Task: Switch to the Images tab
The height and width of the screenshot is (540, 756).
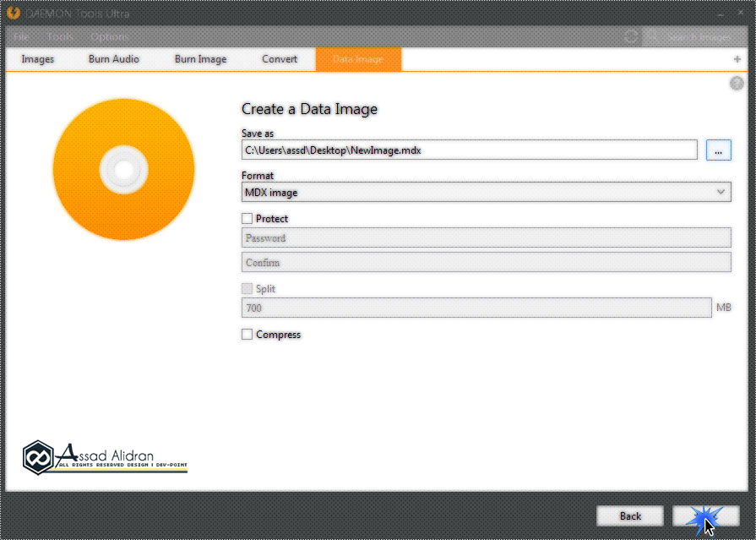Action: [x=38, y=59]
